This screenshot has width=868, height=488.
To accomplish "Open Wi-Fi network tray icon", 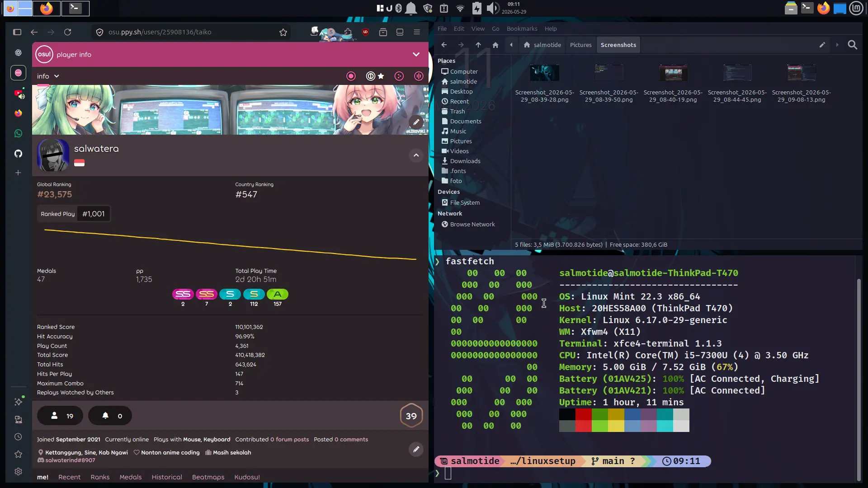I will tap(460, 8).
